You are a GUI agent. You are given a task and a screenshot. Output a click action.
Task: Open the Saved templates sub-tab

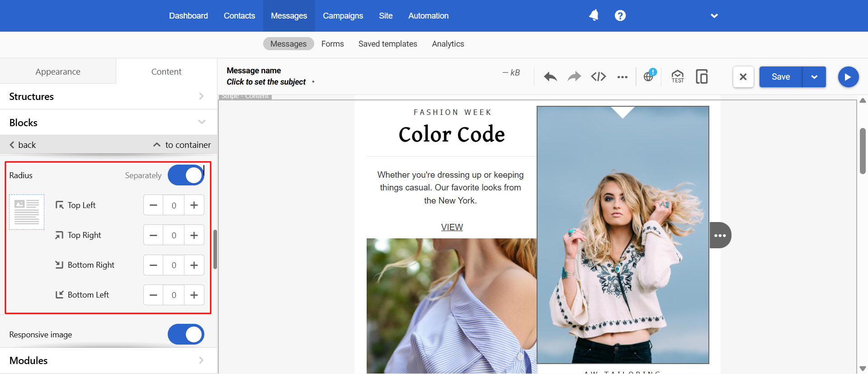point(388,44)
